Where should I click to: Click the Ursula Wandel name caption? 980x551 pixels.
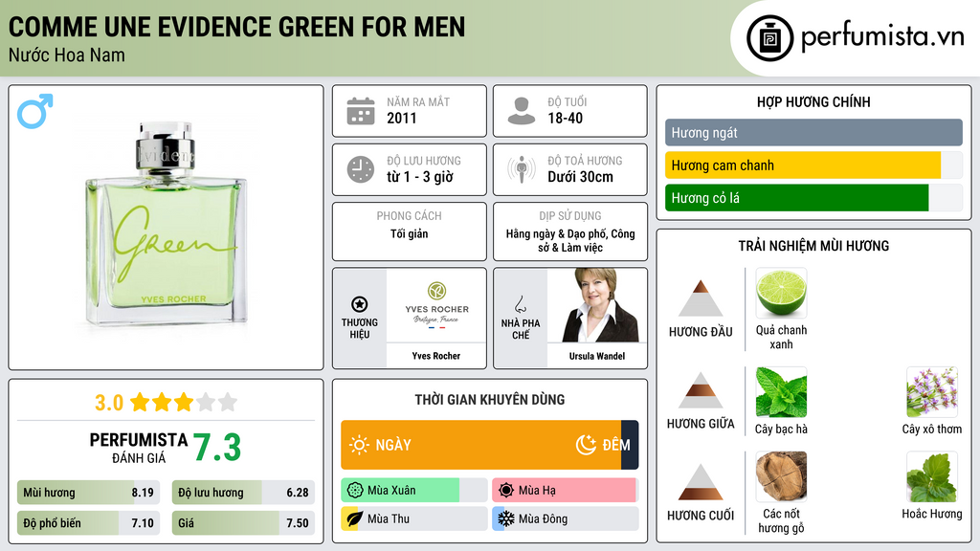(597, 356)
